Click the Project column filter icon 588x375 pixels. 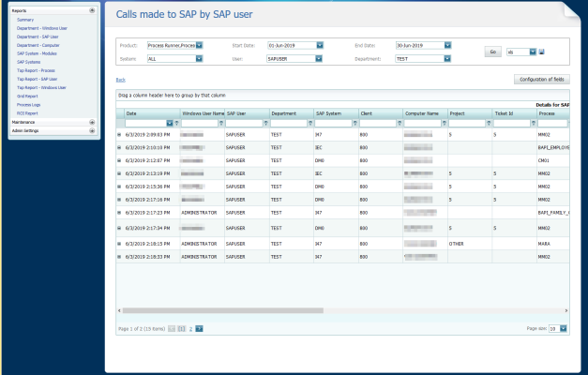tap(489, 123)
